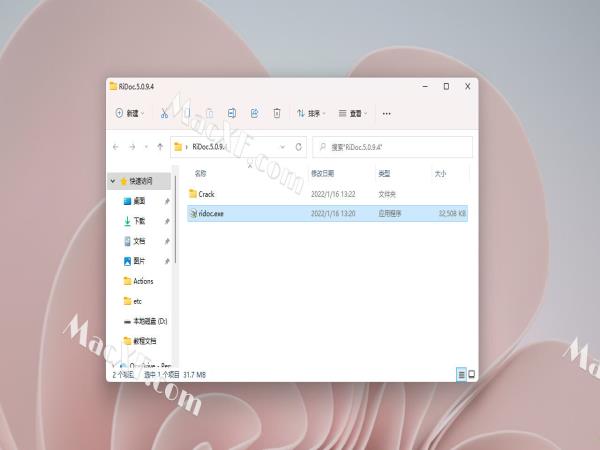Click the RiDoc.5.0.9.4 address bar path
This screenshot has height=450, width=600.
pyautogui.click(x=209, y=147)
